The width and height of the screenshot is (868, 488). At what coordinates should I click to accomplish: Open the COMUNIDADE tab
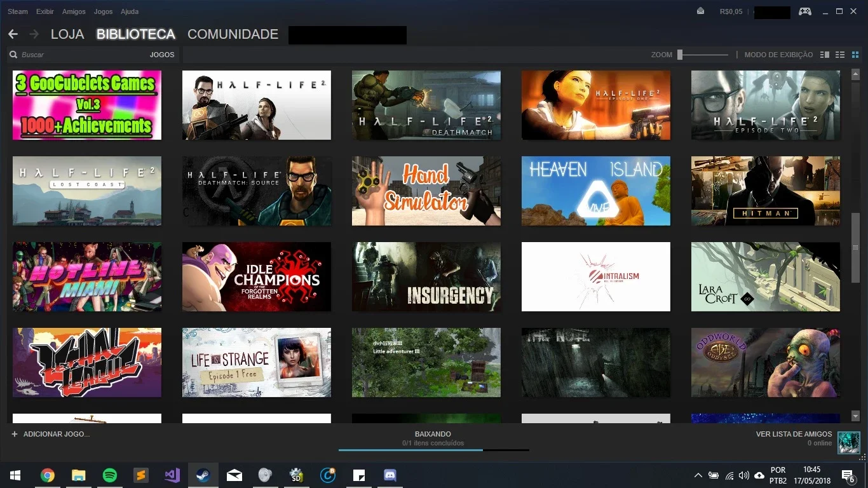[233, 34]
